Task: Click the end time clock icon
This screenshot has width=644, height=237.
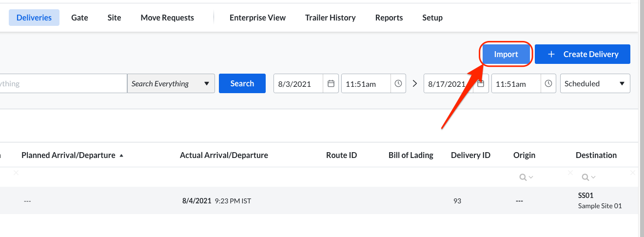Action: [x=548, y=84]
